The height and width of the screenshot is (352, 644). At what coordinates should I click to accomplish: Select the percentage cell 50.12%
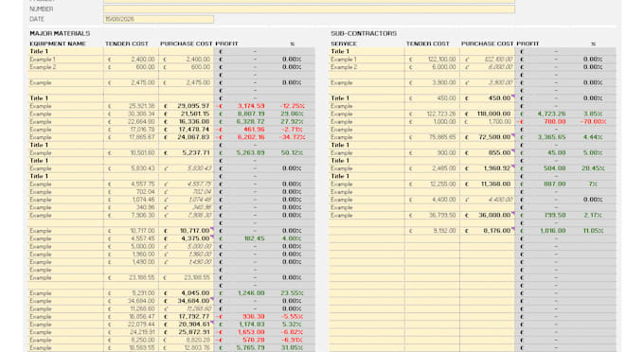(293, 152)
